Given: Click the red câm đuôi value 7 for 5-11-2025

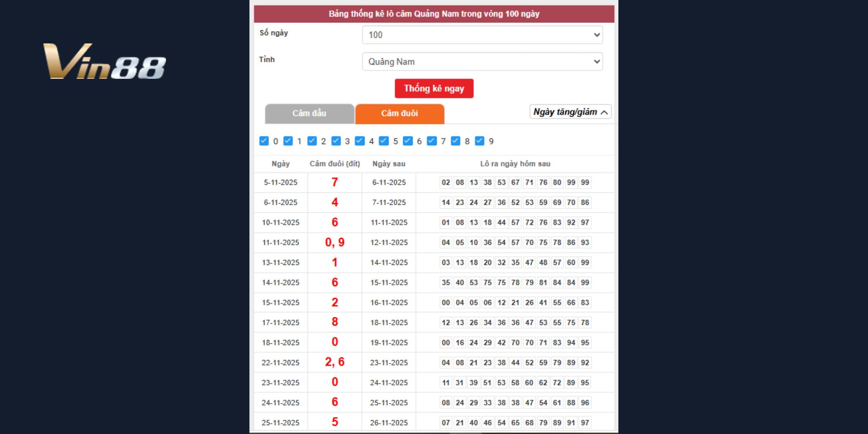Looking at the screenshot, I should point(334,182).
